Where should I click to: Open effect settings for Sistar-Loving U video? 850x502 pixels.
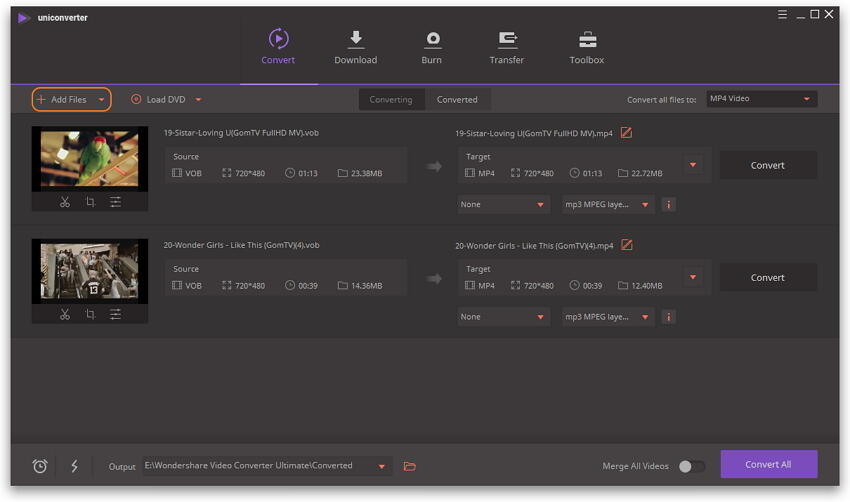[115, 202]
